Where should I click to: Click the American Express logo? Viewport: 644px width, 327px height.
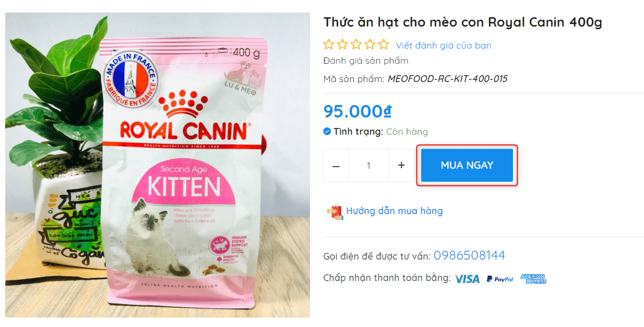pyautogui.click(x=533, y=279)
